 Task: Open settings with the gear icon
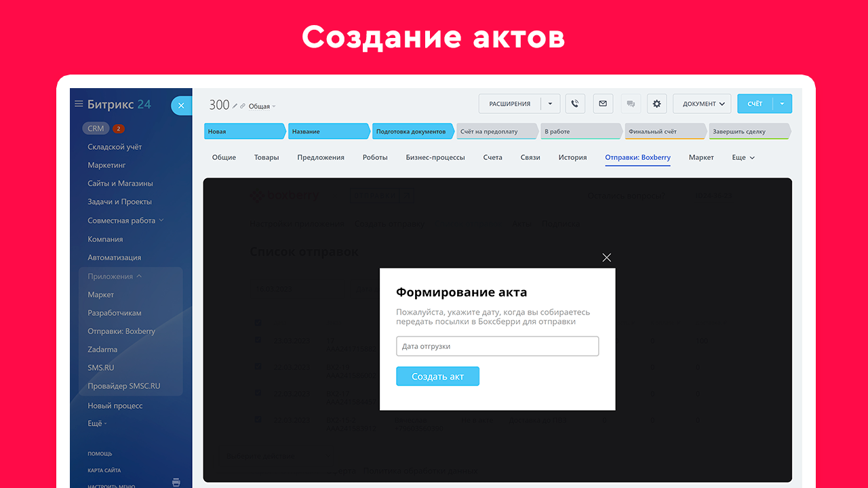656,104
